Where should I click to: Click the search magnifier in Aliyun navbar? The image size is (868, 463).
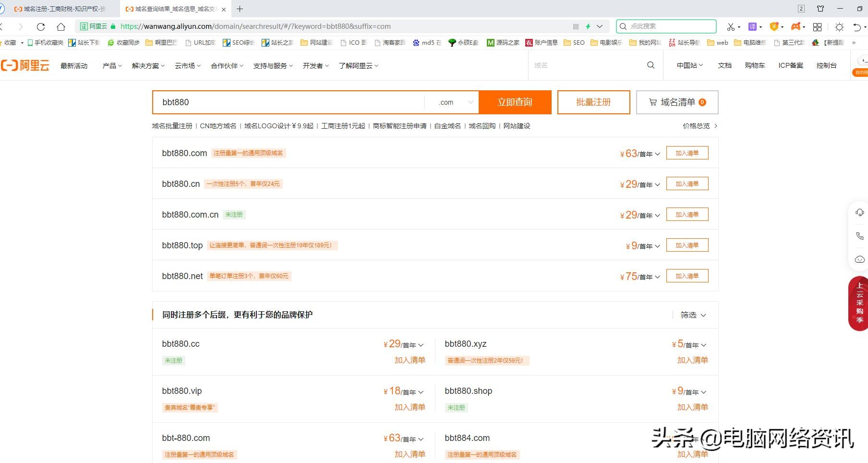(x=651, y=65)
